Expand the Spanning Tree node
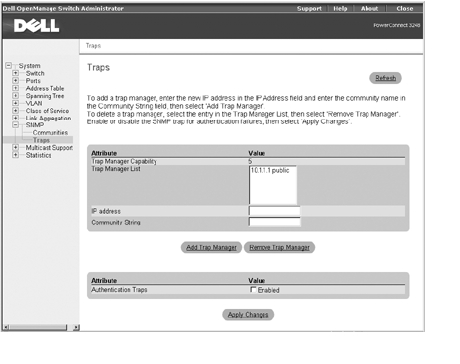Screen dimensions: 460x364 (15, 96)
